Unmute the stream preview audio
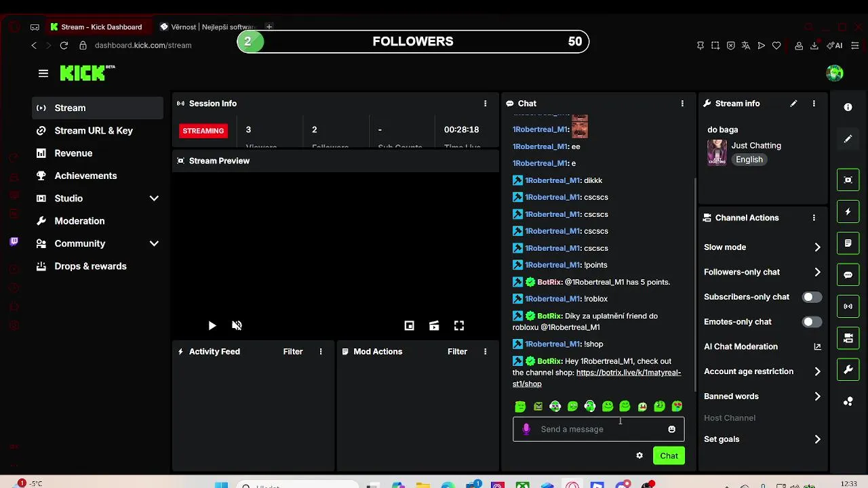This screenshot has width=868, height=488. 237,326
